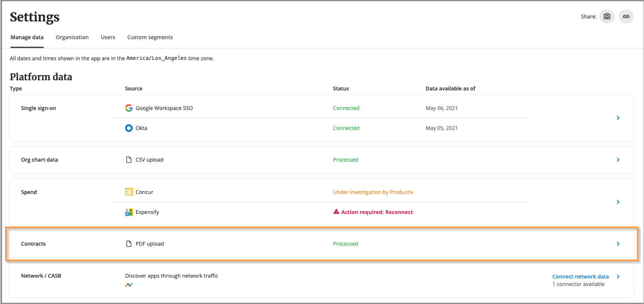Click the red warning triangle icon
644x304 pixels.
point(336,212)
